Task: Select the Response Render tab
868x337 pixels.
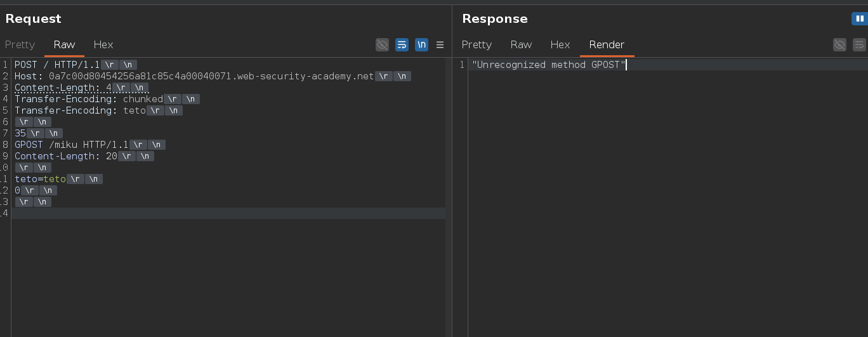Action: click(x=607, y=44)
